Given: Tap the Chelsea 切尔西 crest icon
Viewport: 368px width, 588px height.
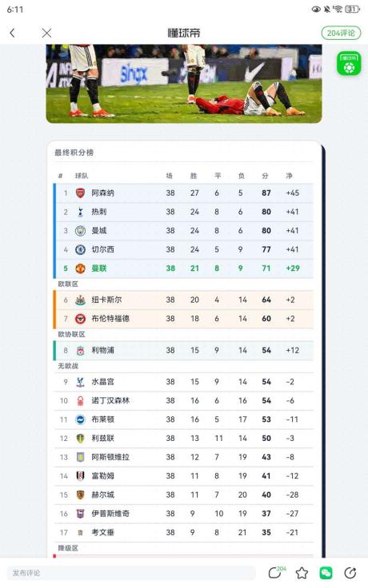Looking at the screenshot, I should 80,249.
